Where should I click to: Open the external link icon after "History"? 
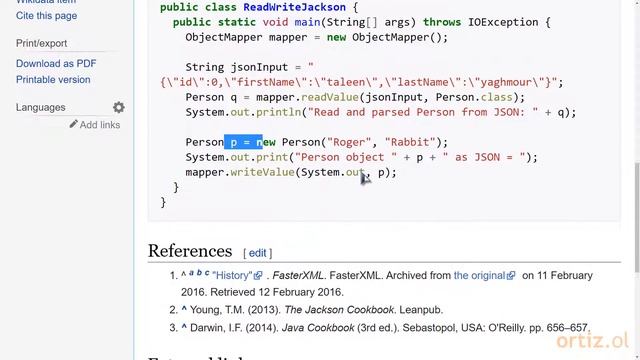(258, 276)
